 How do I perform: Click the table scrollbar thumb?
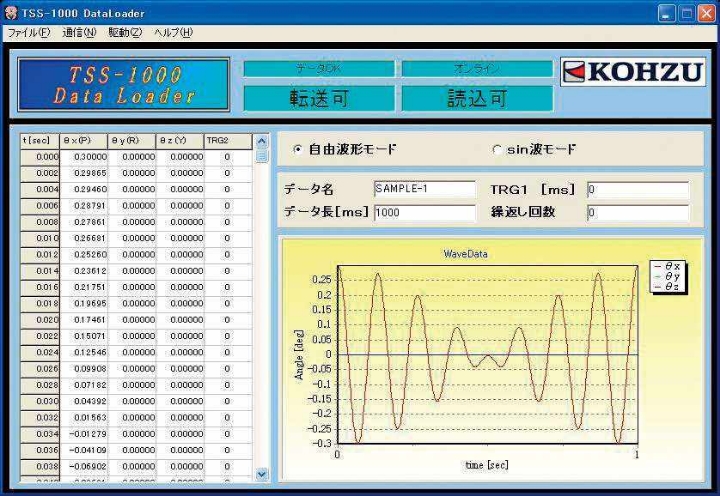tap(261, 156)
